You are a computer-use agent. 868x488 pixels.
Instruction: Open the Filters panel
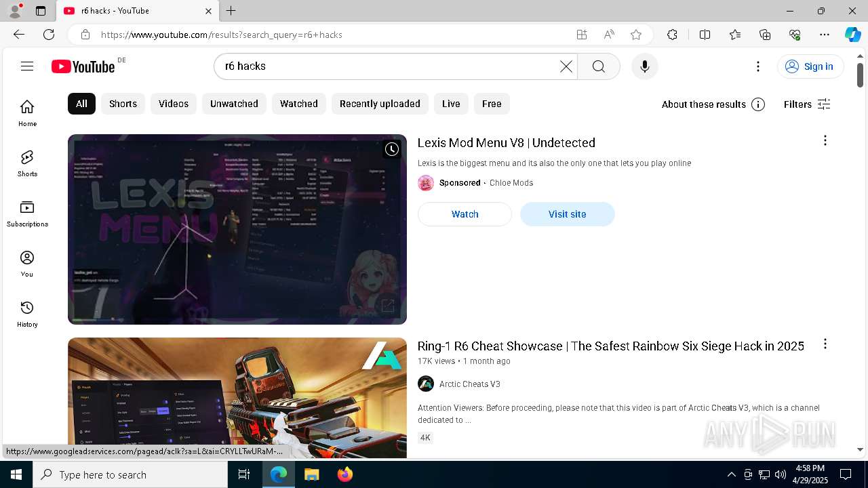pos(807,104)
